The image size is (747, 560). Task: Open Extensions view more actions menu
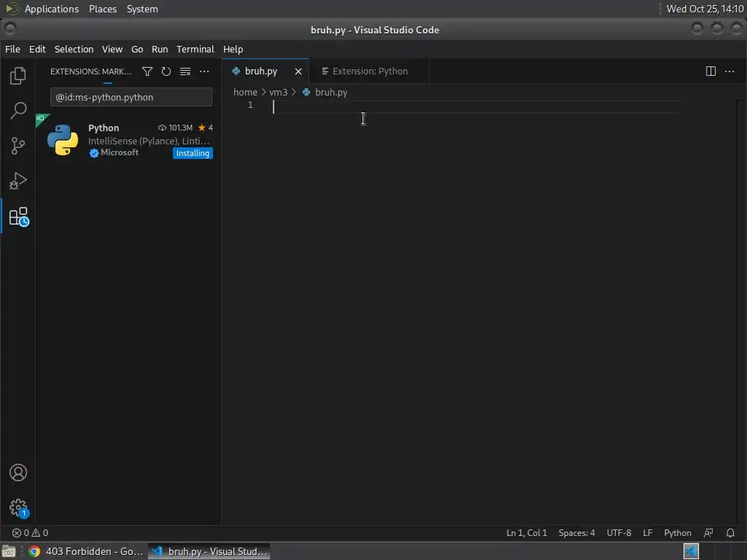204,71
